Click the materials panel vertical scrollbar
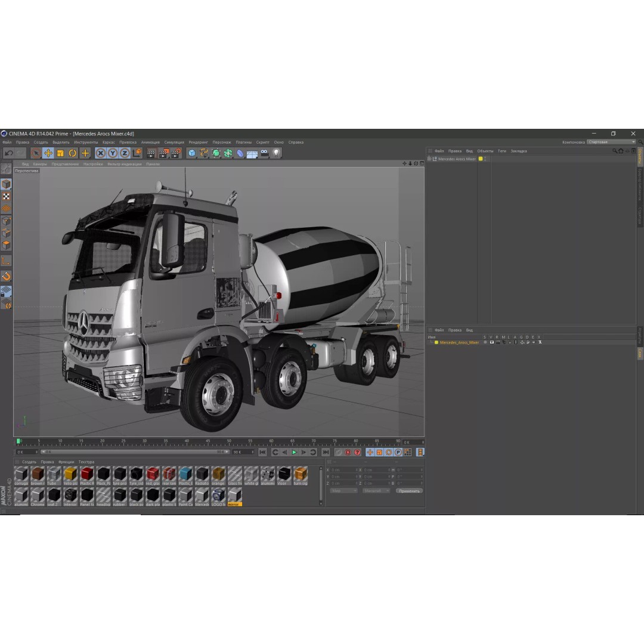644x644 pixels. [321, 485]
